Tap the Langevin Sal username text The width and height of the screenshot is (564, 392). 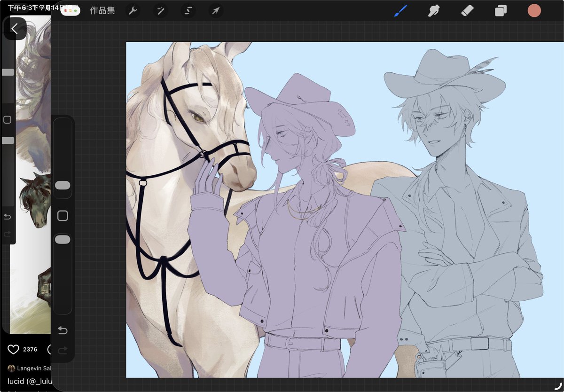click(34, 368)
